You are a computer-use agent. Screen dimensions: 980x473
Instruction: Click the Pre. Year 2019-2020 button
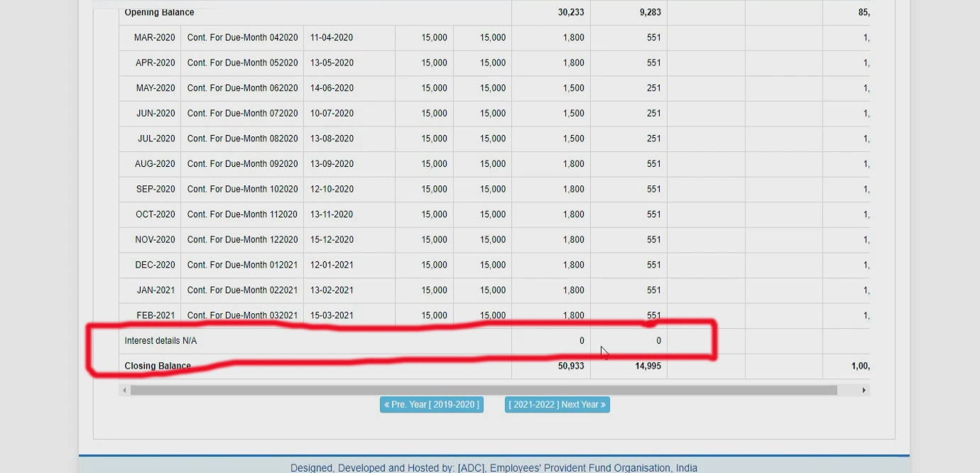point(431,405)
